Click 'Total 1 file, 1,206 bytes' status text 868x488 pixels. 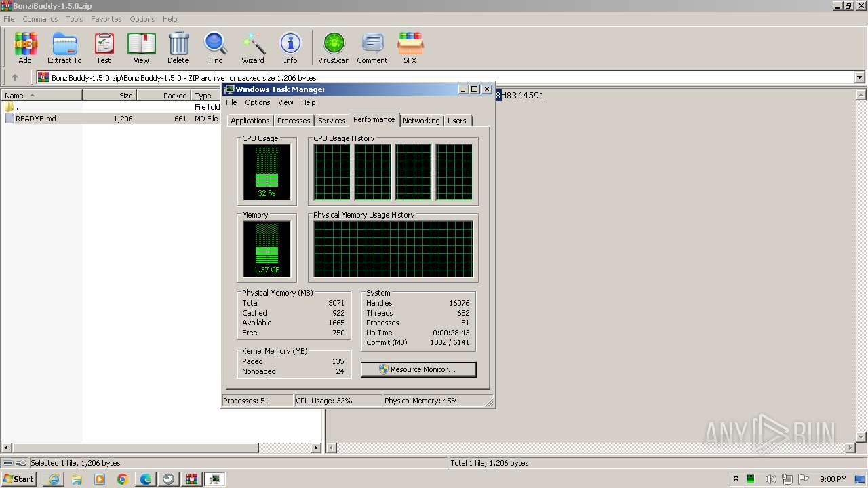coord(490,463)
